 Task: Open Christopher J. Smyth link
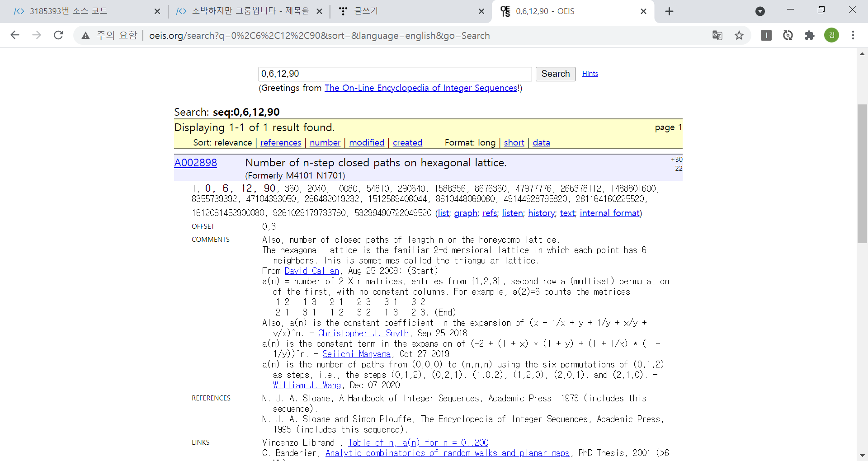point(363,333)
